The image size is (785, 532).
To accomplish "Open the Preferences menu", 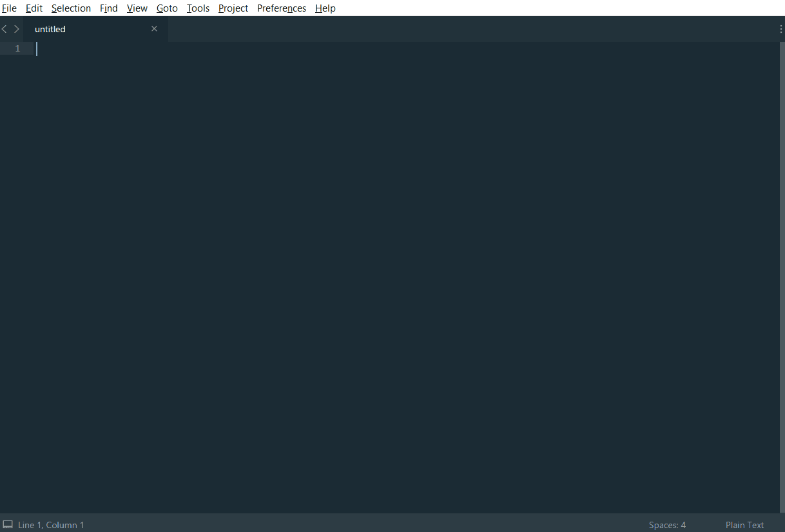I will 282,8.
